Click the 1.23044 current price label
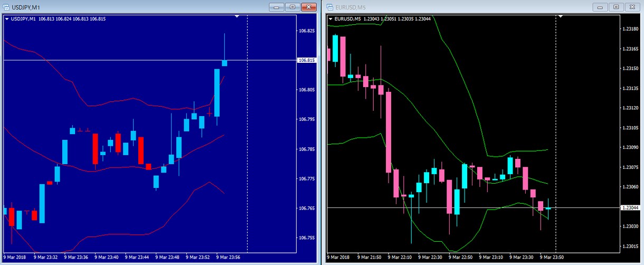This screenshot has height=265, width=644. [x=630, y=207]
